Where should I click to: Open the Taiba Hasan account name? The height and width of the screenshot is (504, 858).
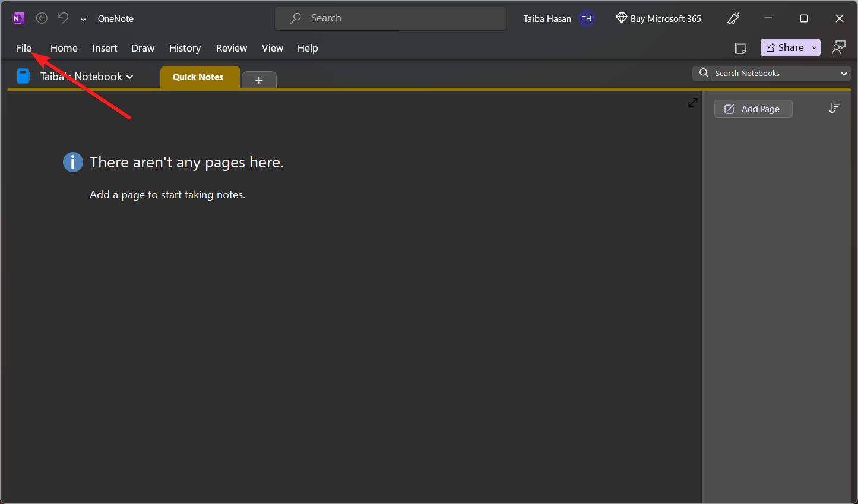[x=547, y=19]
